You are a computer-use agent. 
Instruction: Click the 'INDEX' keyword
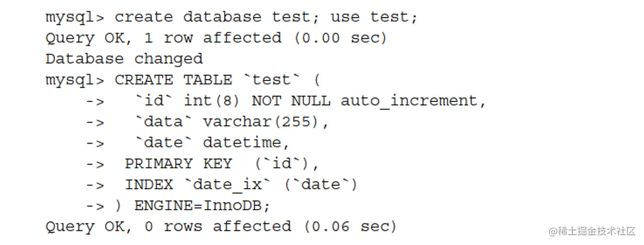149,185
